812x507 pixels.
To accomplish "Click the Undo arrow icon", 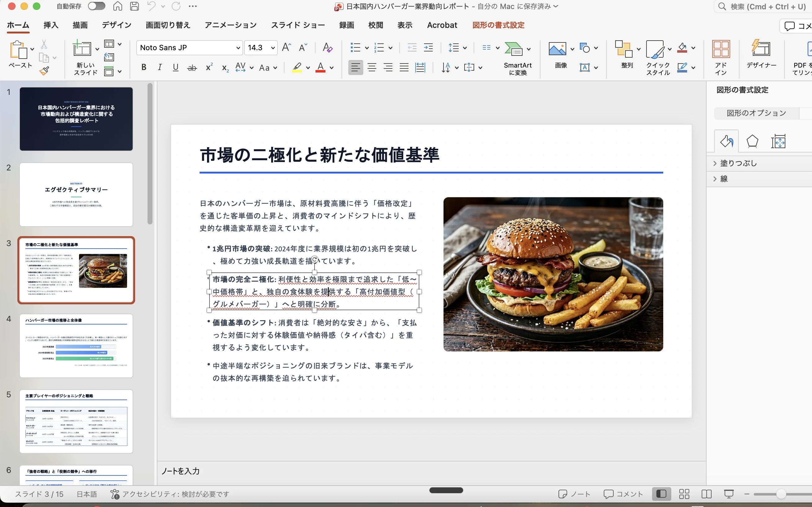I will point(152,6).
